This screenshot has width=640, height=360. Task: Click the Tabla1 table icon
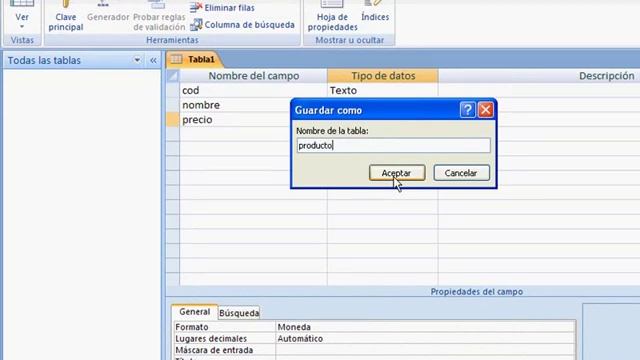[176, 60]
